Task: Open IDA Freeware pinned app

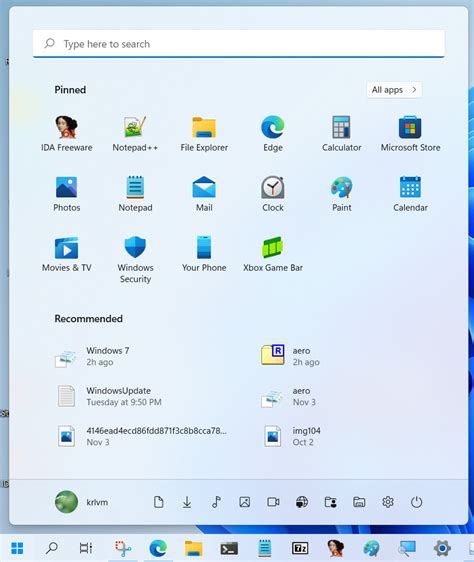Action: pos(67,133)
